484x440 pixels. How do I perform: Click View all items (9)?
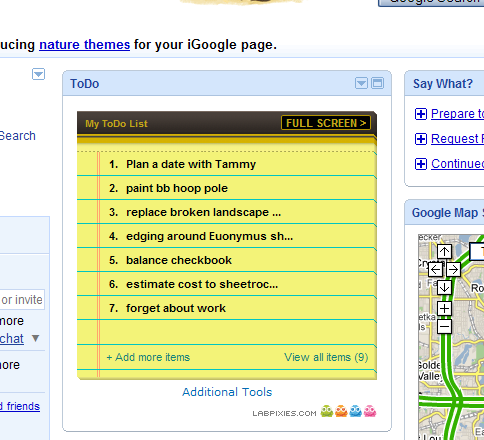click(326, 357)
